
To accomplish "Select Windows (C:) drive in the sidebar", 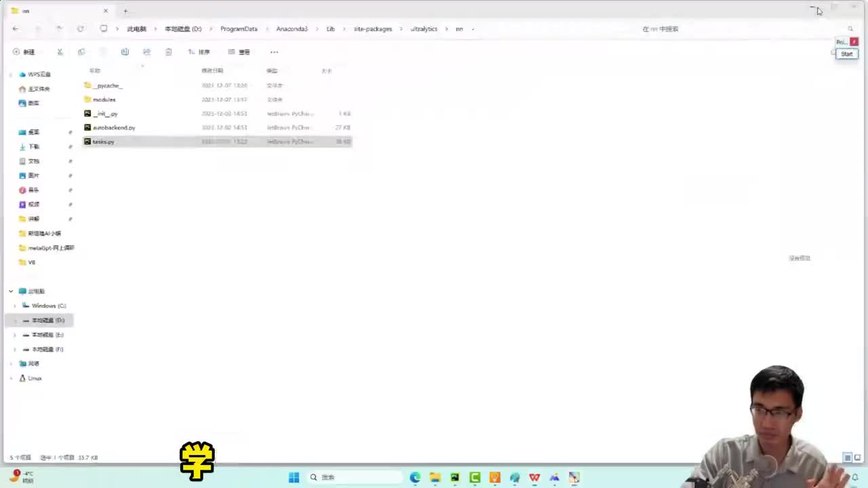I will point(44,306).
